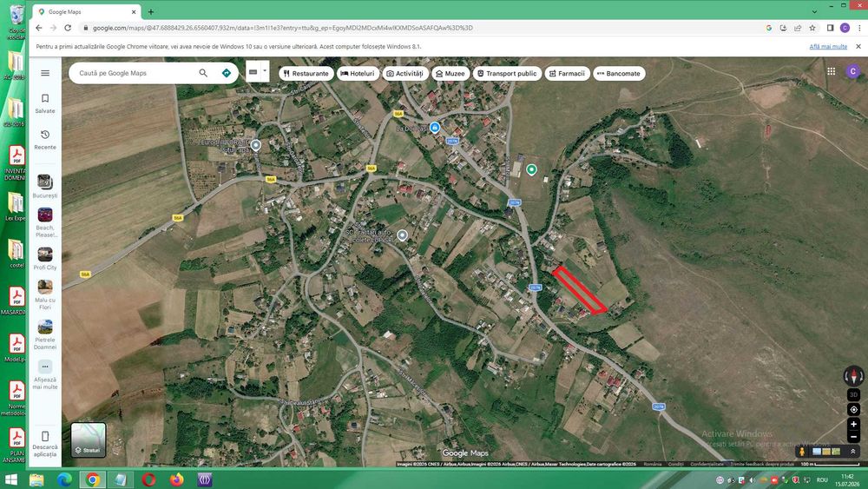
Task: Filter map by Transport public
Action: (x=507, y=73)
